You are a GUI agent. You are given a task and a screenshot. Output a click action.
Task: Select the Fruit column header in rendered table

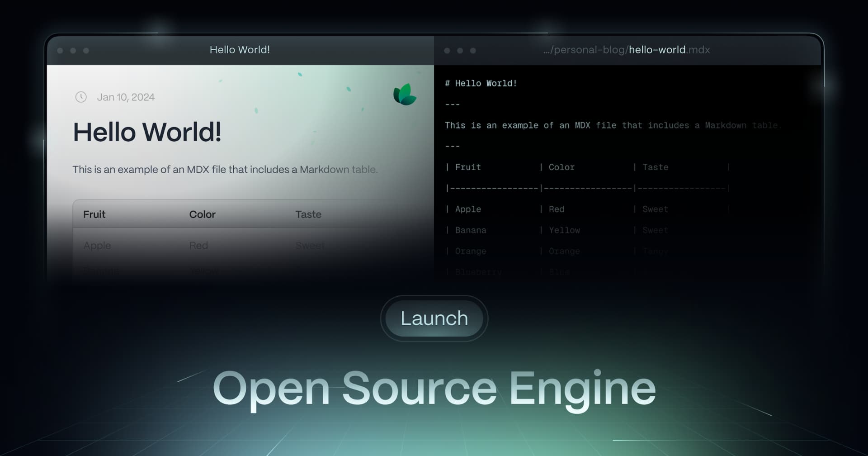(94, 214)
